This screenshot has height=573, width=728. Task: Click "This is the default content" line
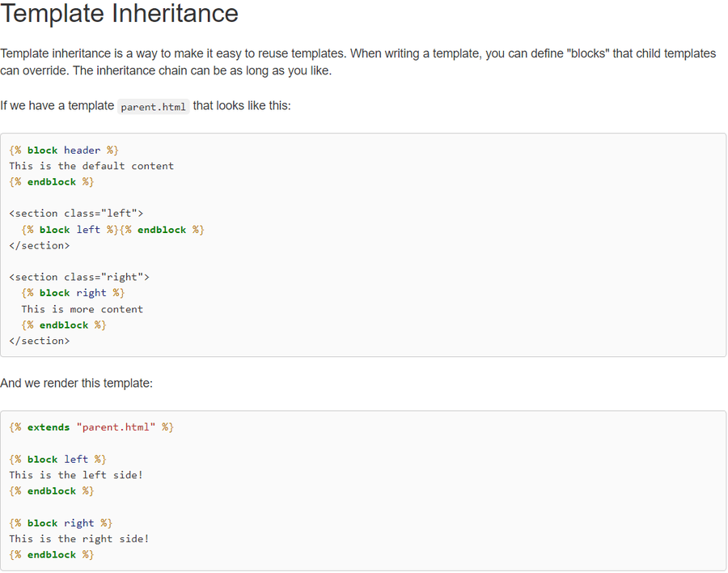coord(91,166)
